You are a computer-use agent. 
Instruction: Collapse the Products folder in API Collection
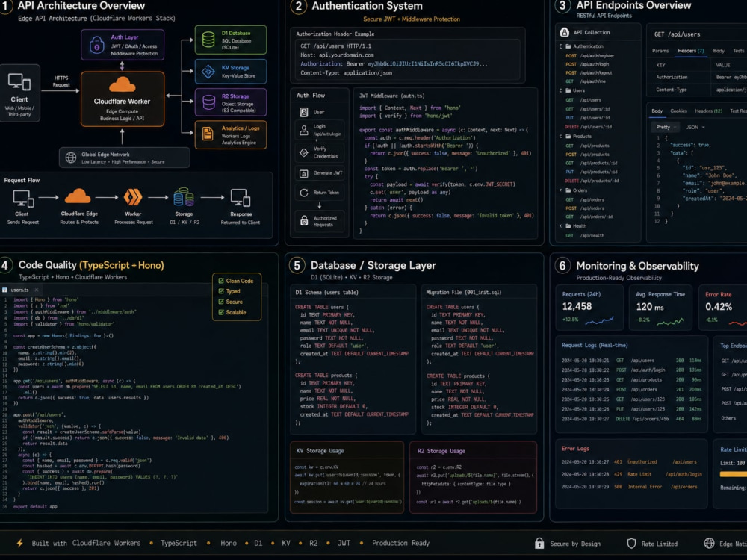561,137
